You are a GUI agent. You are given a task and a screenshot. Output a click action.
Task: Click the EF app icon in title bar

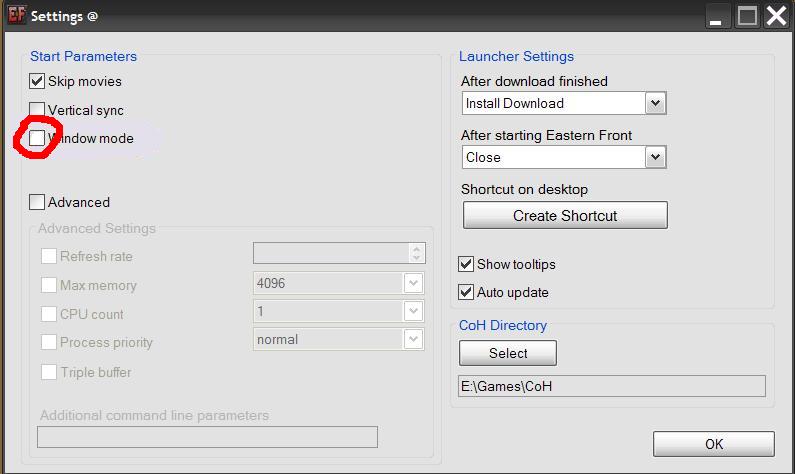[x=16, y=15]
